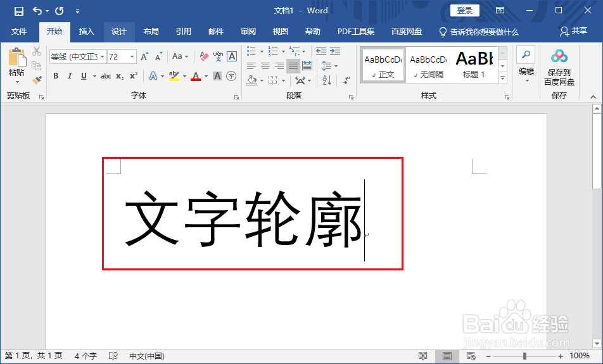603x364 pixels.
Task: Toggle Bold formatting
Action: [56, 76]
